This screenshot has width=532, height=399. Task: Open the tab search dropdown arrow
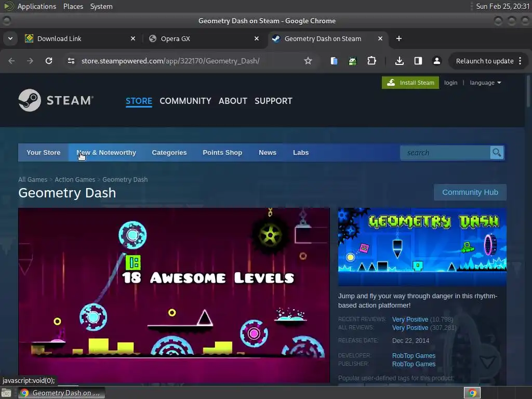[x=10, y=38]
